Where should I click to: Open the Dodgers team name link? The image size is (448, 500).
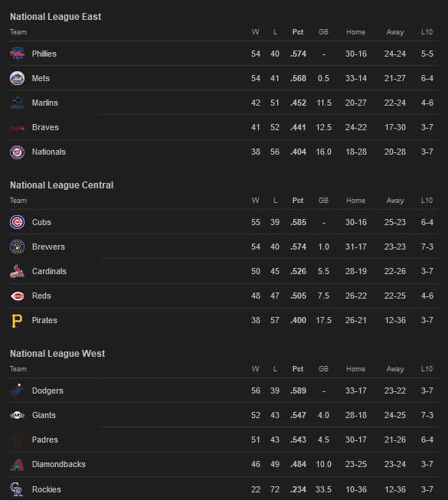point(47,391)
